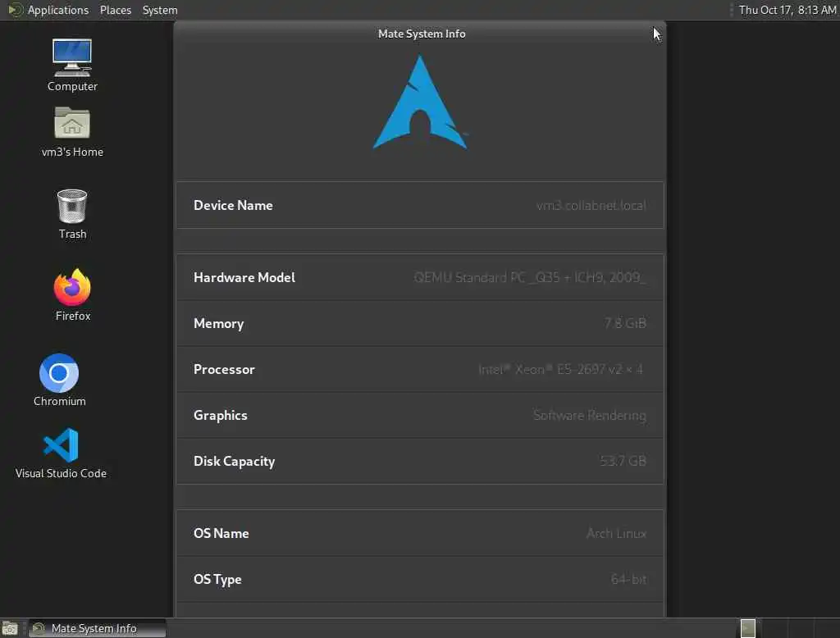The image size is (840, 638).
Task: Click the Hardware Model label
Action: 244,277
